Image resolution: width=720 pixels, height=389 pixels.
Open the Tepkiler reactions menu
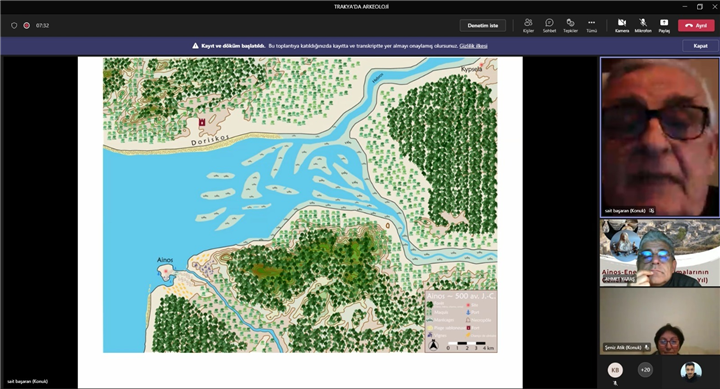point(570,25)
